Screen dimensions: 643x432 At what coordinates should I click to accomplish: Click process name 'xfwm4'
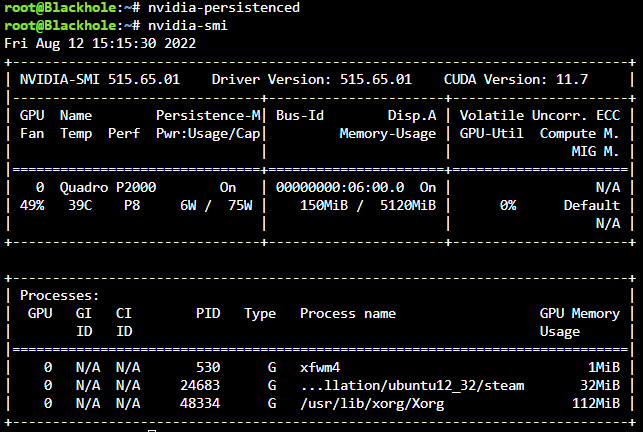click(x=320, y=367)
